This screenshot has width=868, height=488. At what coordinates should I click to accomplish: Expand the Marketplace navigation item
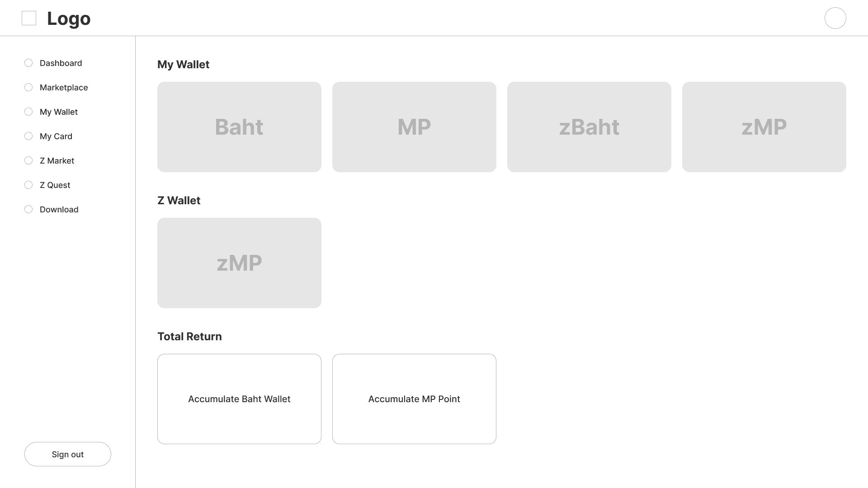64,87
